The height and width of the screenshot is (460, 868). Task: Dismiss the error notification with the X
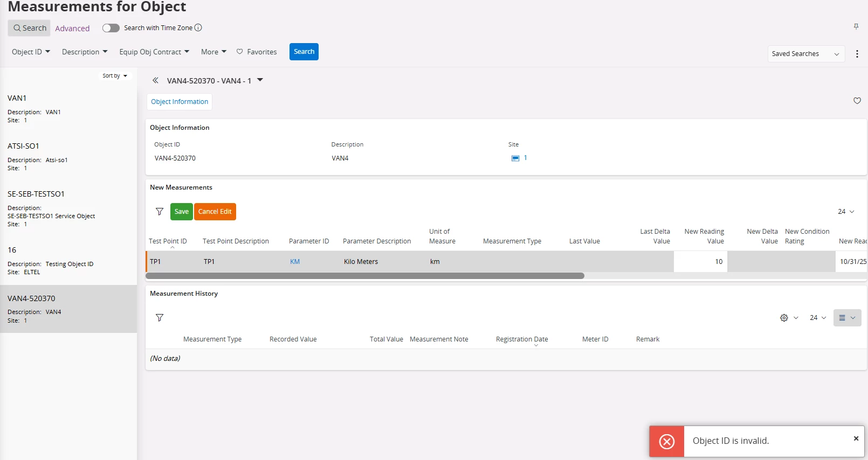(856, 438)
